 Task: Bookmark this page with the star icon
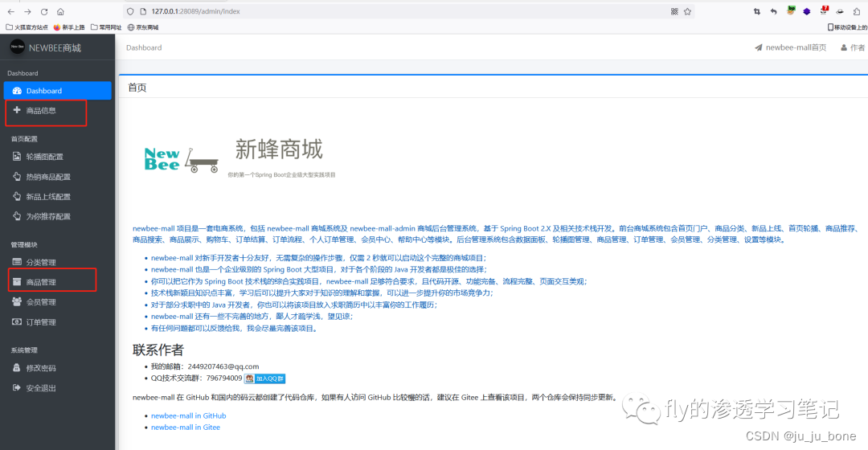(x=687, y=11)
